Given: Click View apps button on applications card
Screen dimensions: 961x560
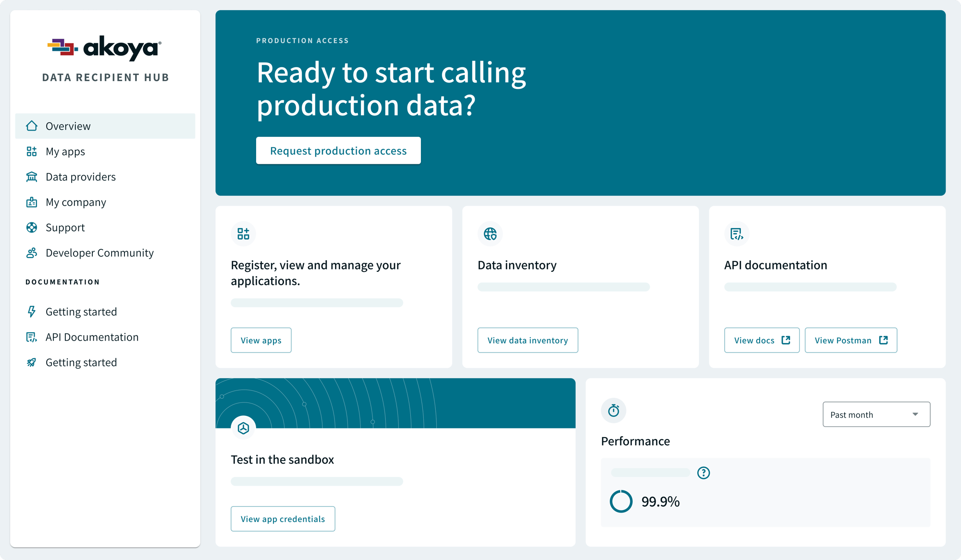Looking at the screenshot, I should [x=261, y=340].
